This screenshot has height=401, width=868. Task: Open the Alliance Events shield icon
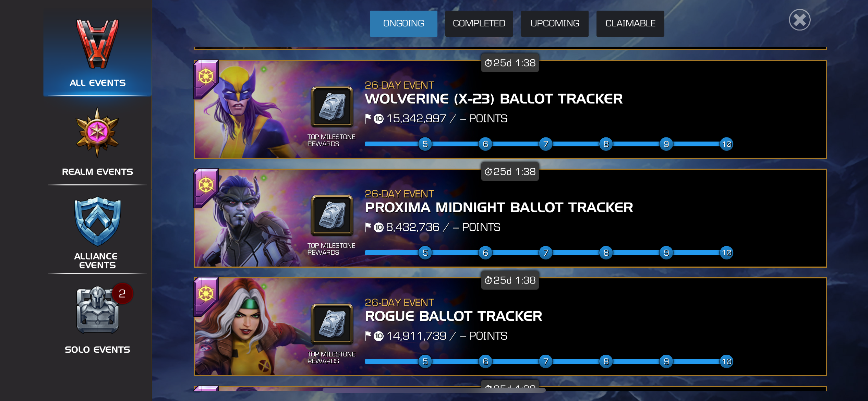click(97, 221)
